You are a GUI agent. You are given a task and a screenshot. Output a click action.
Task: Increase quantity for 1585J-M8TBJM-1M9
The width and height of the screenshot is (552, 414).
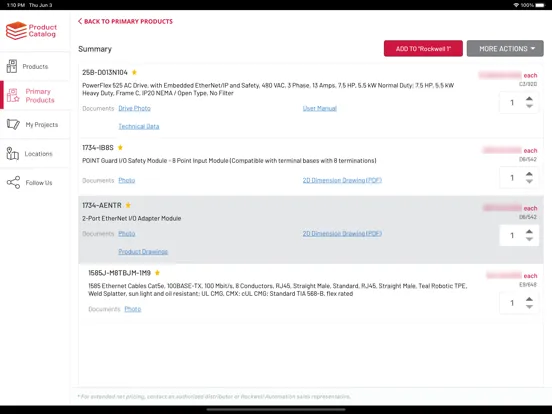(529, 299)
